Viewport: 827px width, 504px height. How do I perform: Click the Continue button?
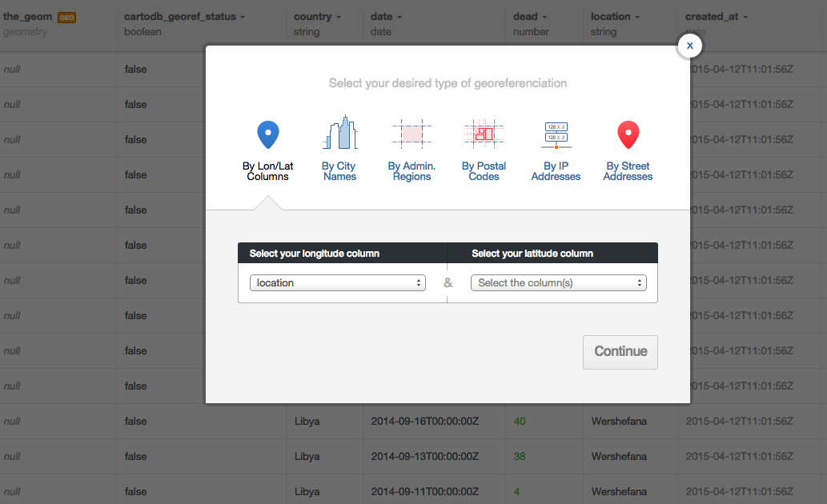[620, 352]
